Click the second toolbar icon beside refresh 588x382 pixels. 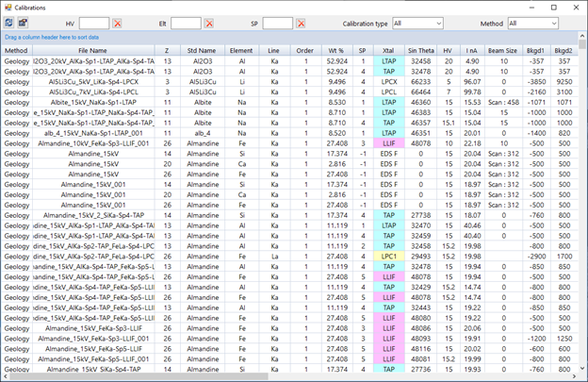pyautogui.click(x=23, y=23)
